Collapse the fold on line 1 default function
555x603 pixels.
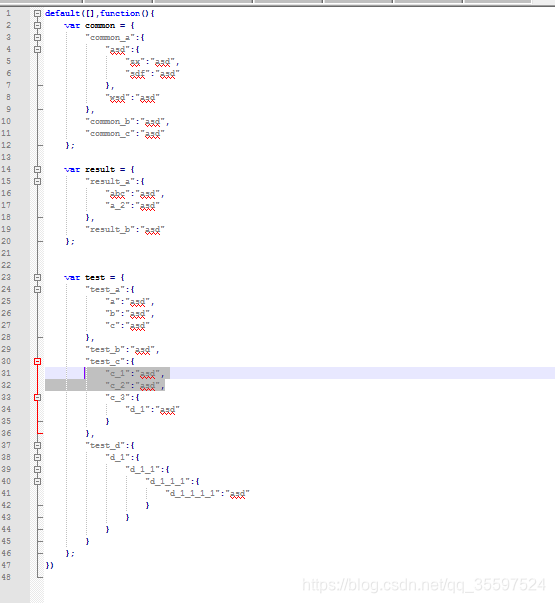point(37,13)
